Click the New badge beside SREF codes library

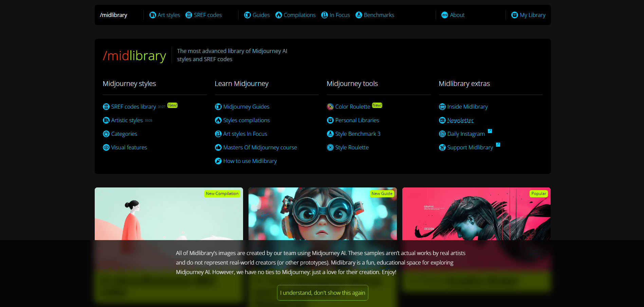[x=172, y=105]
